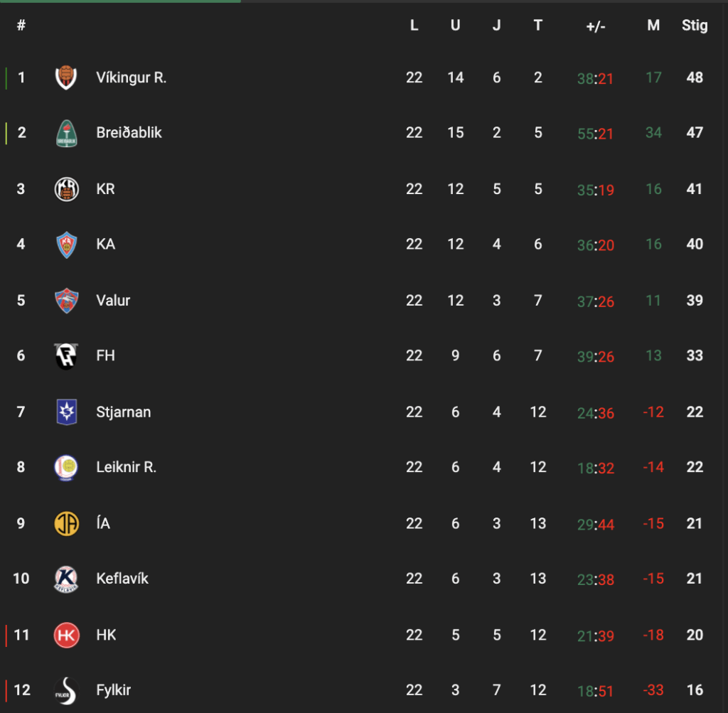
Task: Open the Breiðablik team link
Action: (129, 133)
